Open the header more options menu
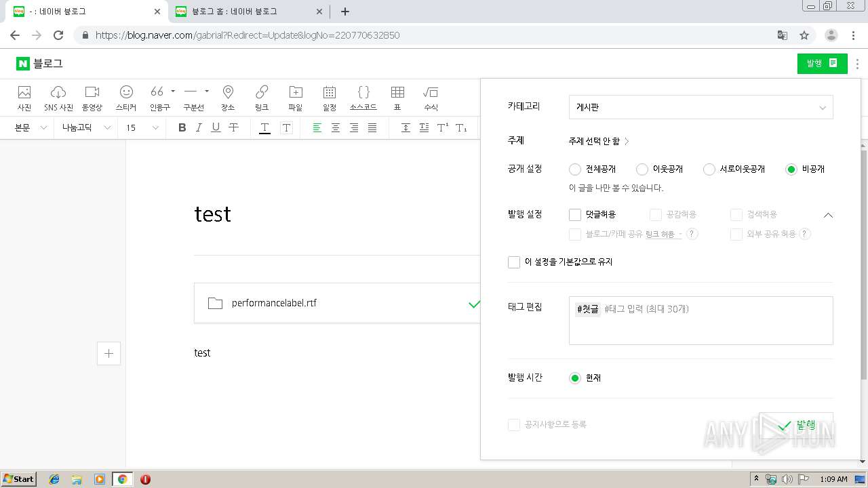Viewport: 868px width, 488px height. [x=858, y=64]
